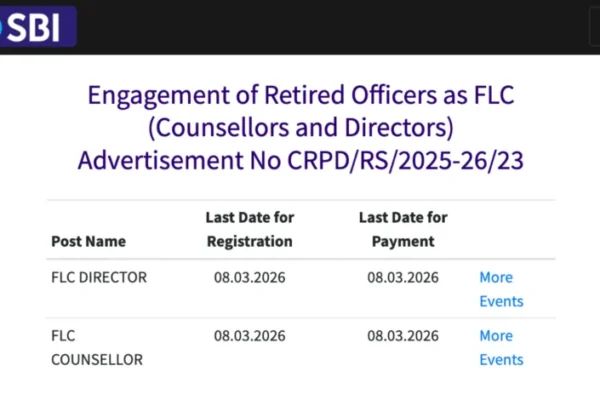Click the word COUNSELLOR in the second row
600x400 pixels.
96,359
